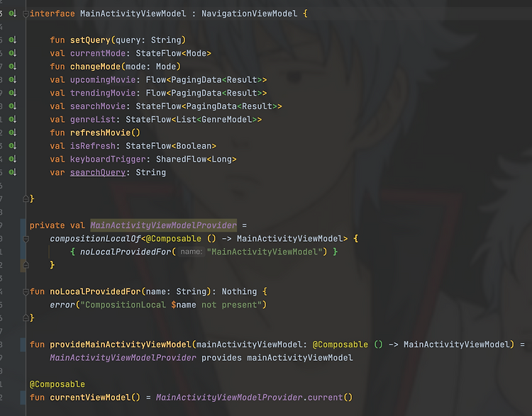Click the error call in noLocalProvidedFor
Screen dimensions: 532x416
point(62,305)
